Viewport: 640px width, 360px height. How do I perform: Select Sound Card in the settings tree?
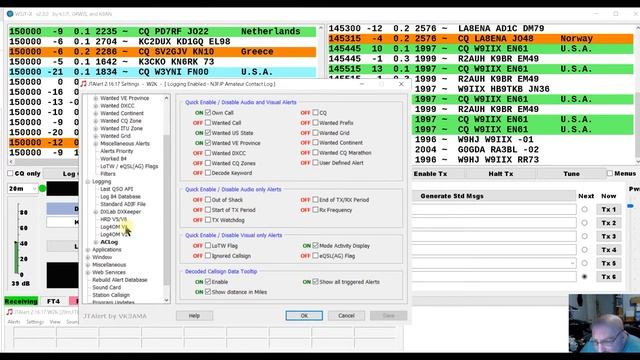pos(107,287)
